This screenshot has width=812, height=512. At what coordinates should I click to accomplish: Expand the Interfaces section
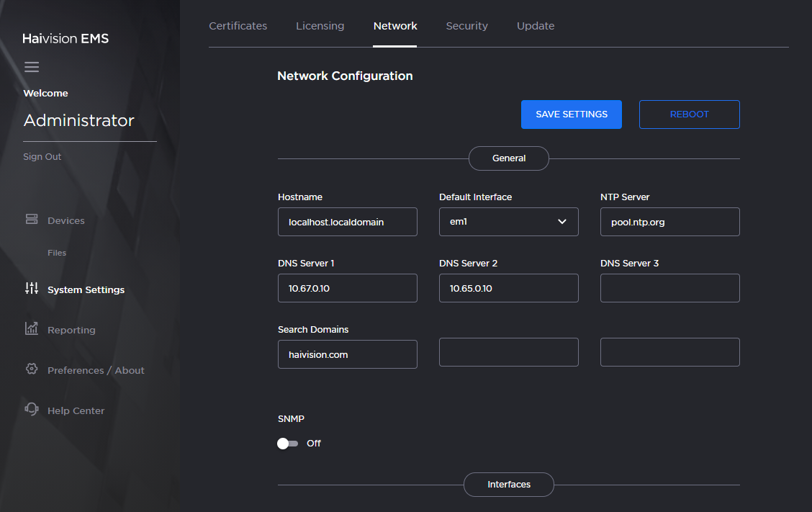(x=509, y=484)
